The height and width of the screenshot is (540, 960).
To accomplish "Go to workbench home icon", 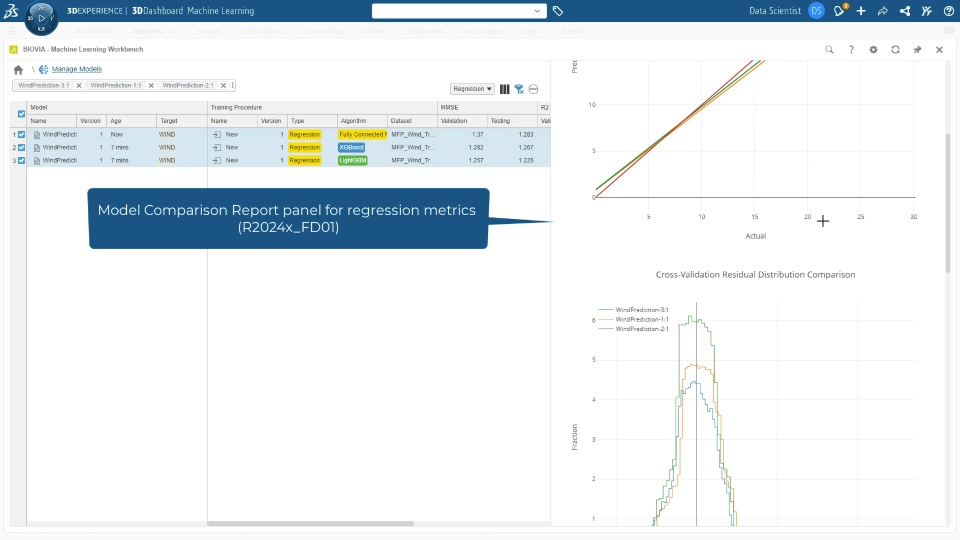I will point(18,70).
